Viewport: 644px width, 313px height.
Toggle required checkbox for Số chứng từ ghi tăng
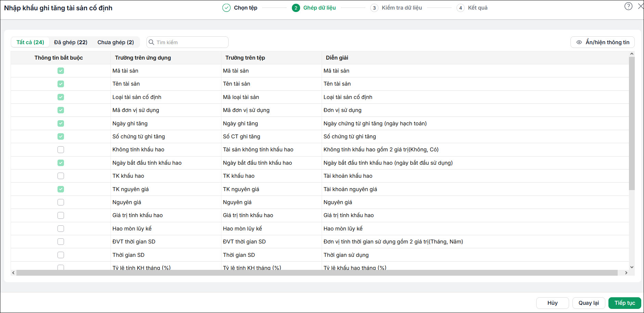tap(61, 136)
